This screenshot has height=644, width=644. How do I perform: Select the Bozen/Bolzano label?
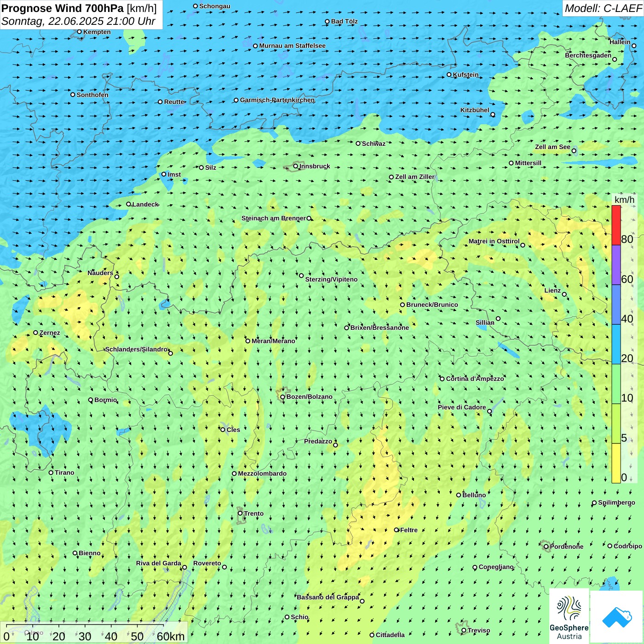(x=309, y=397)
